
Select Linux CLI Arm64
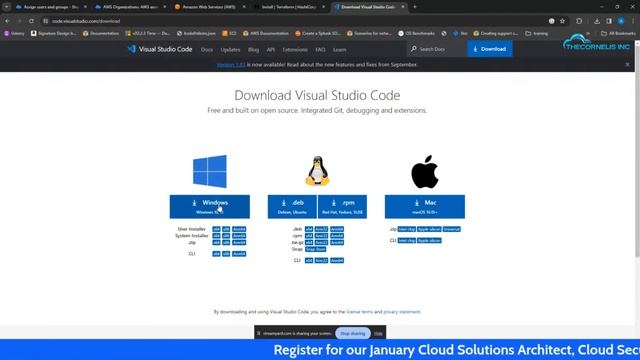pyautogui.click(x=337, y=260)
